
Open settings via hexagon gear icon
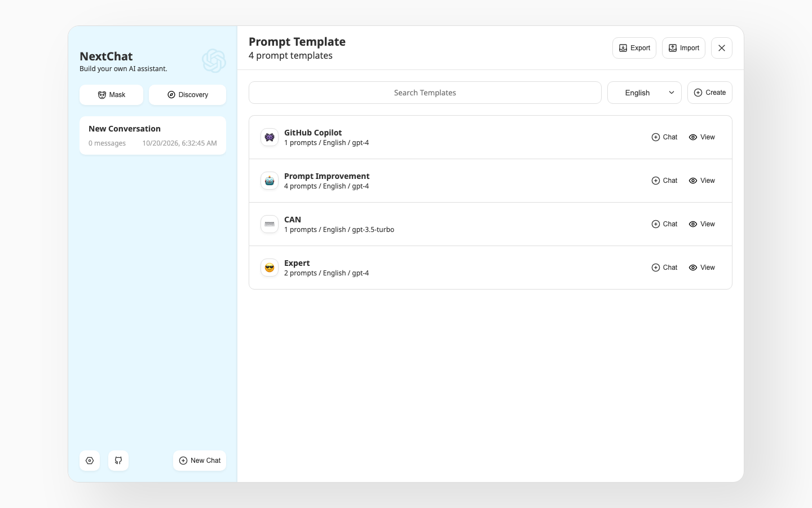pos(90,461)
